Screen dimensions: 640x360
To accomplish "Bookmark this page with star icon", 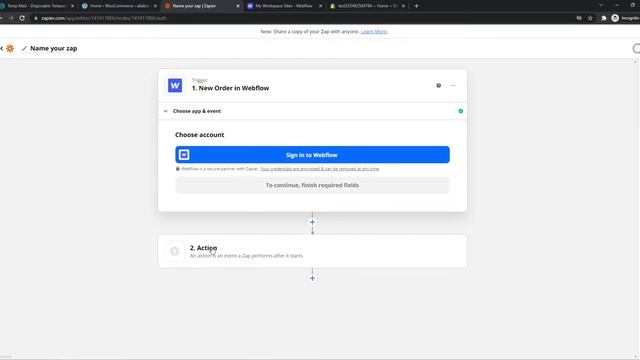I will [x=590, y=18].
